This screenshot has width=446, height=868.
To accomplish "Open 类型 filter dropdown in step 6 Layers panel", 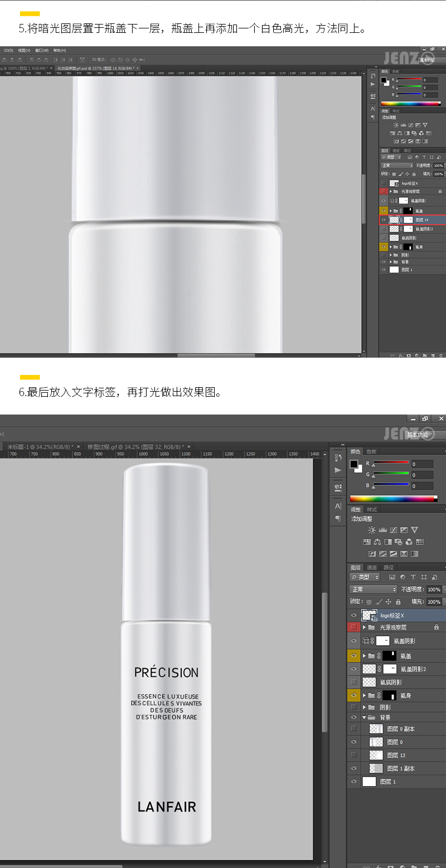I will pos(365,577).
